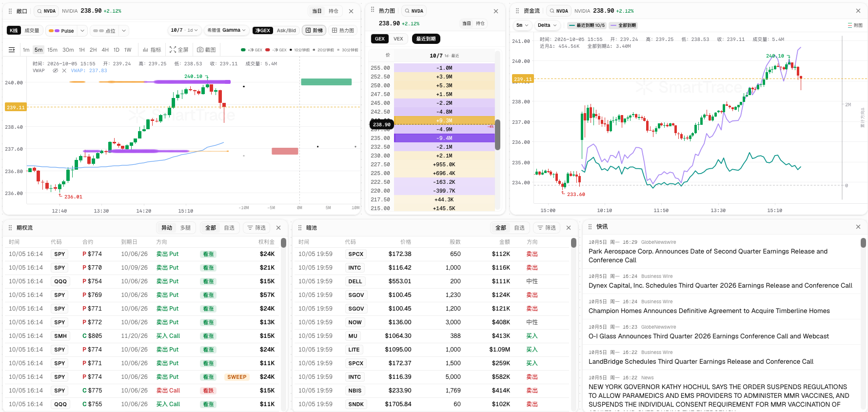Screen dimensions: 868x412
Task: Open the 希腊值 Gamma dropdown
Action: tap(226, 30)
